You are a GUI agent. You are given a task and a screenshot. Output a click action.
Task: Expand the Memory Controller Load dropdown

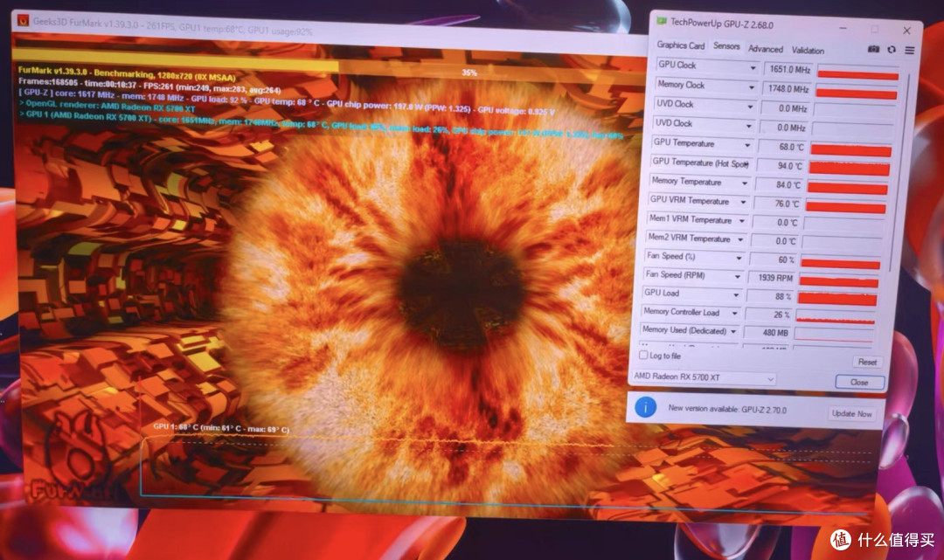(734, 314)
